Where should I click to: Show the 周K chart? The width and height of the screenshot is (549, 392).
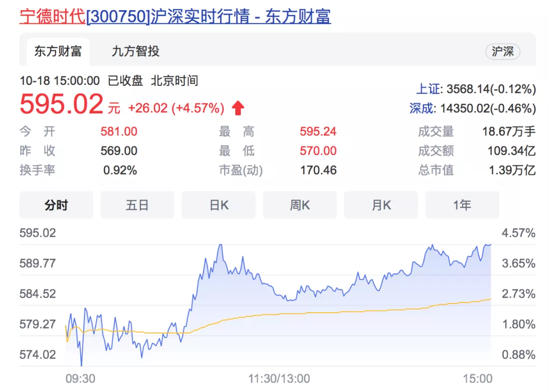300,205
